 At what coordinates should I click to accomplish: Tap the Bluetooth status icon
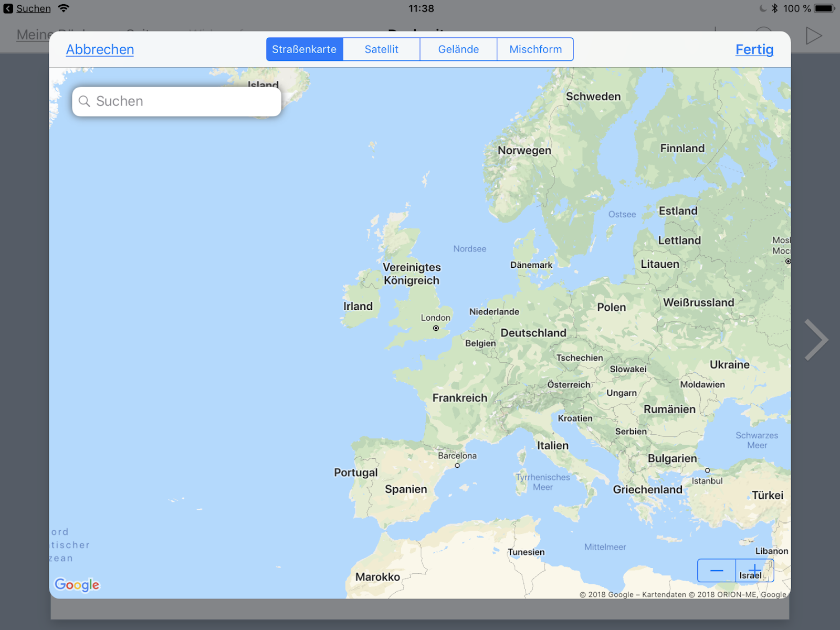pyautogui.click(x=775, y=8)
